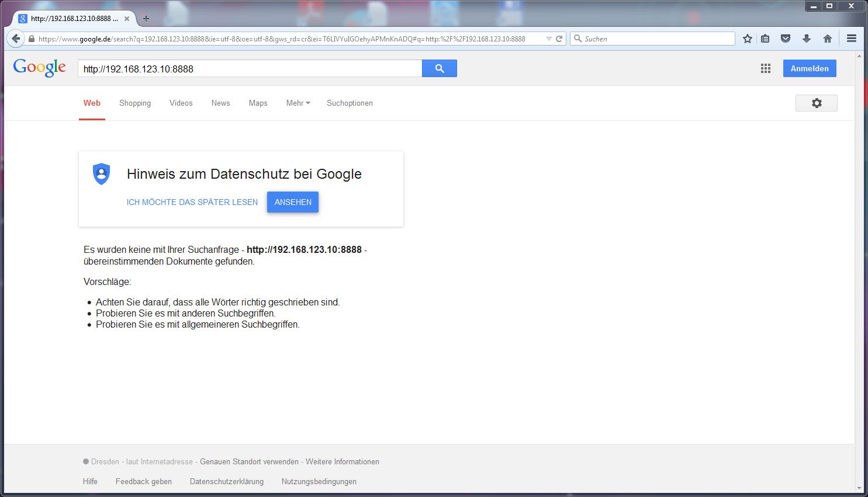Show bookmarks list icon in toolbar
The height and width of the screenshot is (497, 868).
pos(765,39)
